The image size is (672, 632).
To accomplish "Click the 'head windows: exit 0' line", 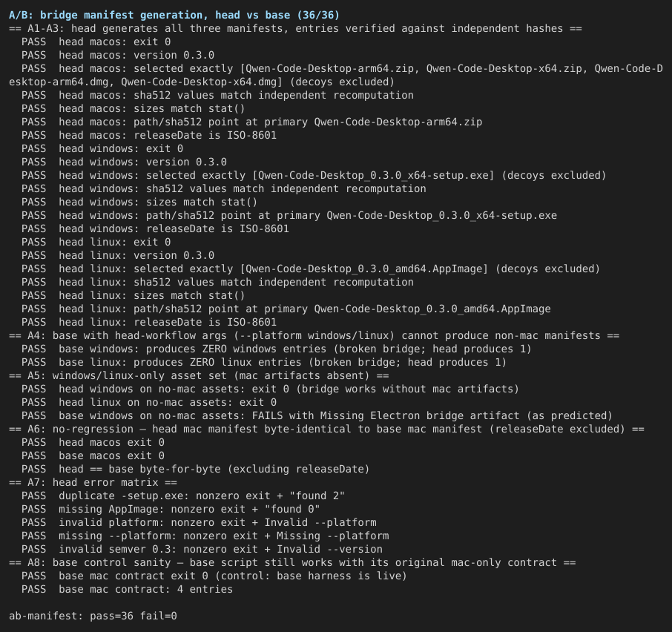I will pyautogui.click(x=102, y=148).
